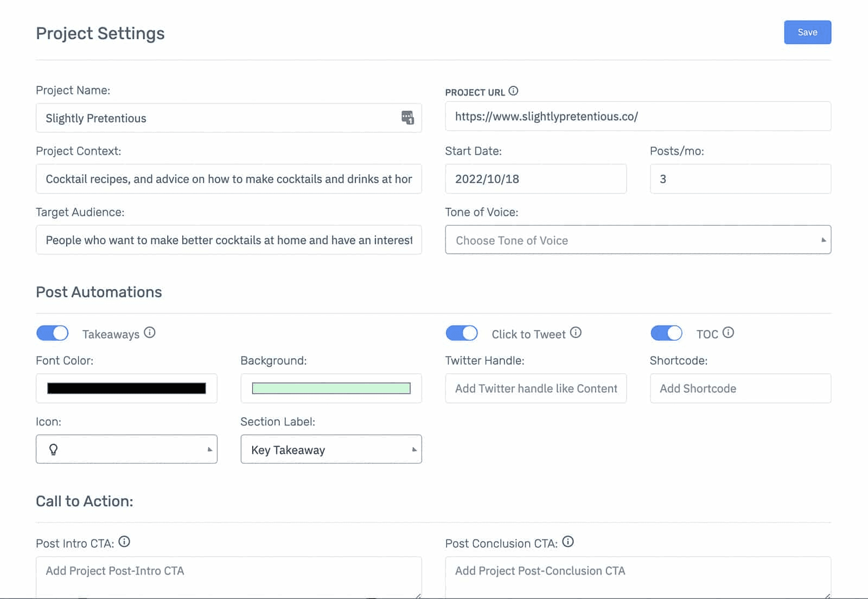The image size is (868, 599).
Task: Turn off the Click to Tweet switch
Action: click(462, 333)
